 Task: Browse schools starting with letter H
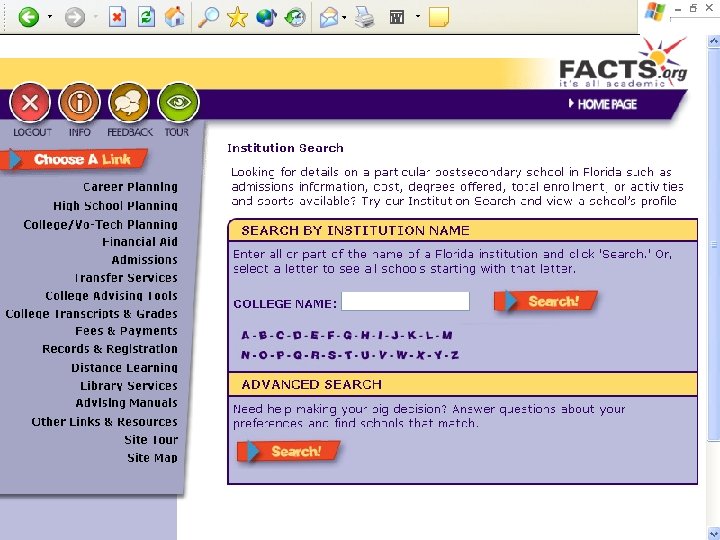pos(365,335)
